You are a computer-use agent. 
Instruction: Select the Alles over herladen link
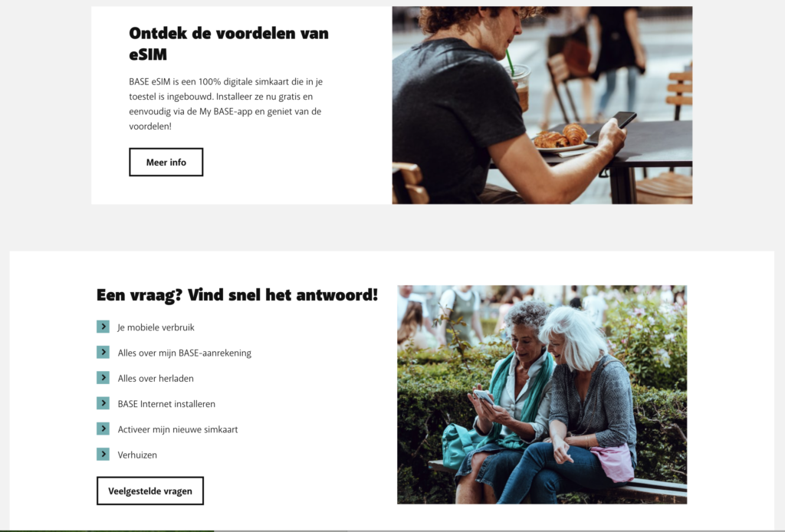[156, 379]
